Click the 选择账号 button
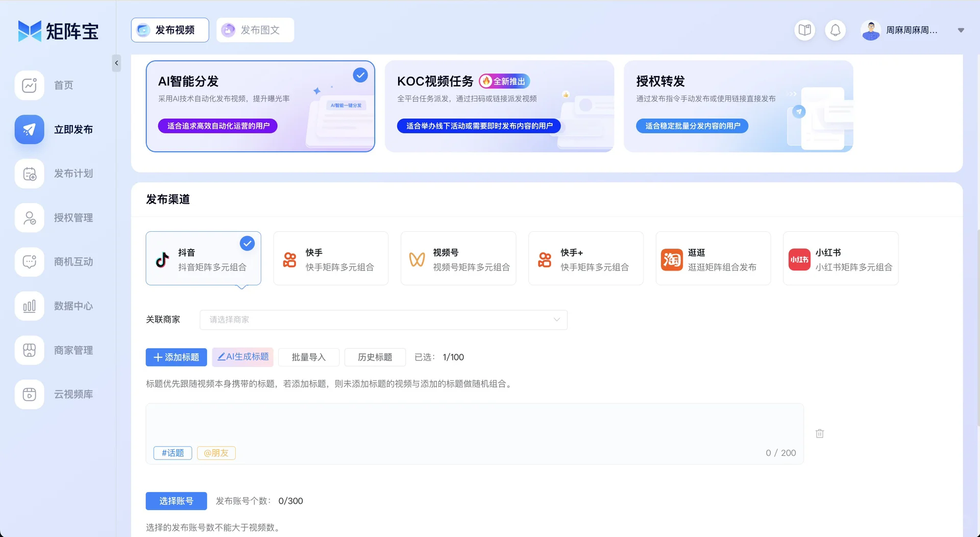 pos(176,501)
